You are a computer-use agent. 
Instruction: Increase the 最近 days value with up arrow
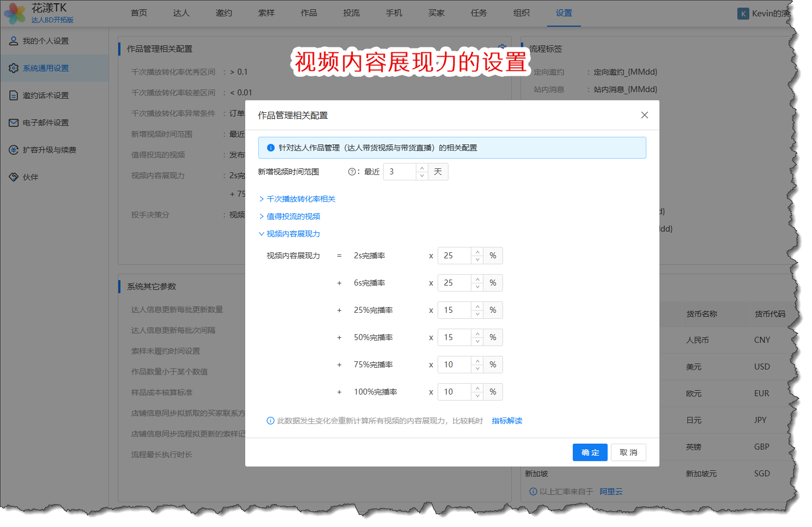(x=422, y=168)
